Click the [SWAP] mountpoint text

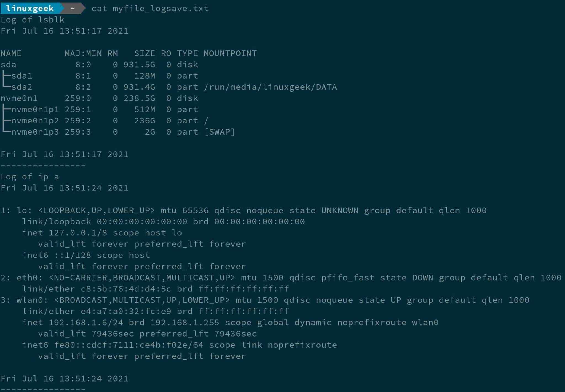[x=219, y=132]
